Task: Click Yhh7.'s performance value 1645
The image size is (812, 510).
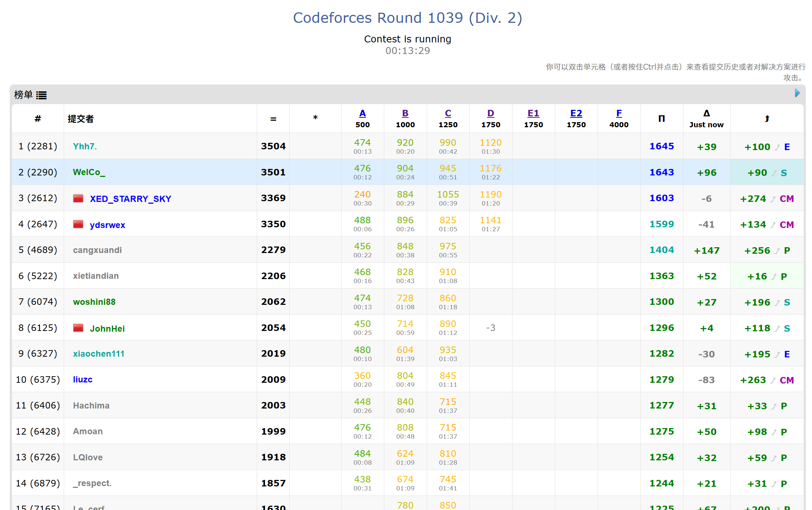Action: tap(661, 146)
